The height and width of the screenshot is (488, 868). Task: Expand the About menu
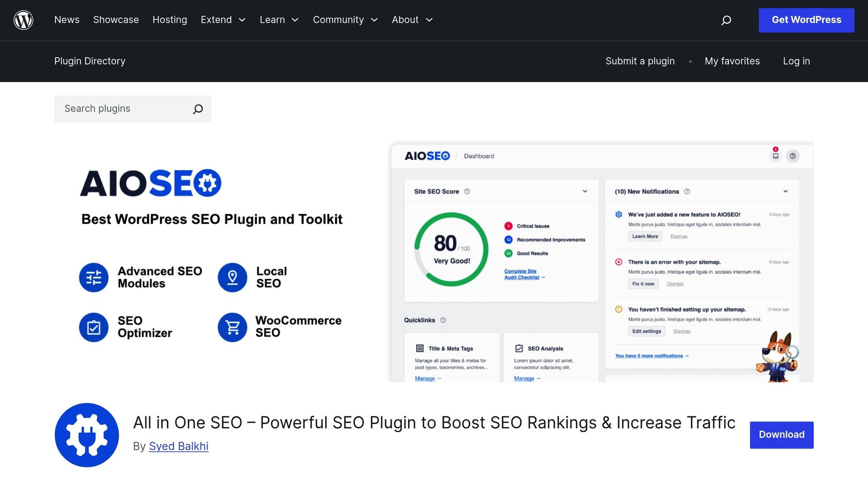pyautogui.click(x=412, y=20)
